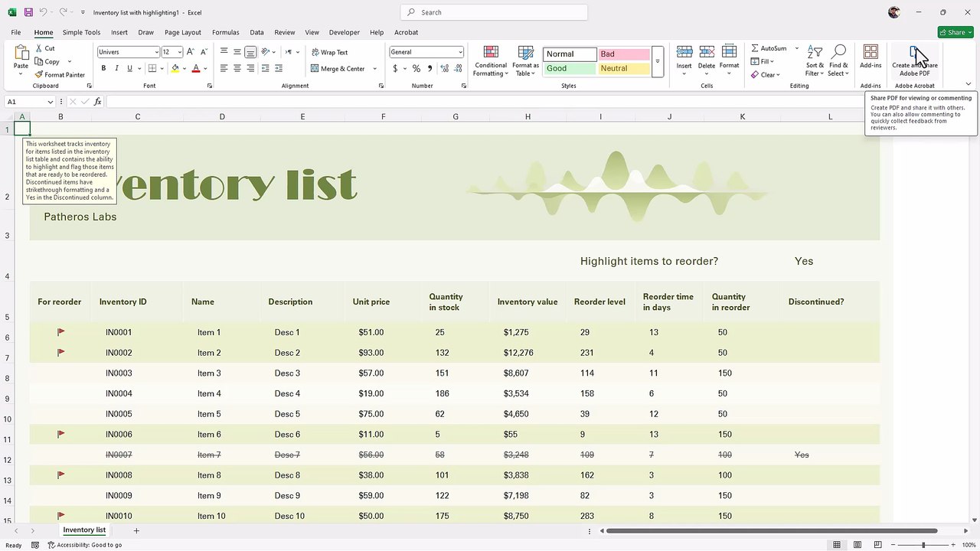The height and width of the screenshot is (551, 980).
Task: Switch to the Formulas tab
Action: [x=226, y=32]
